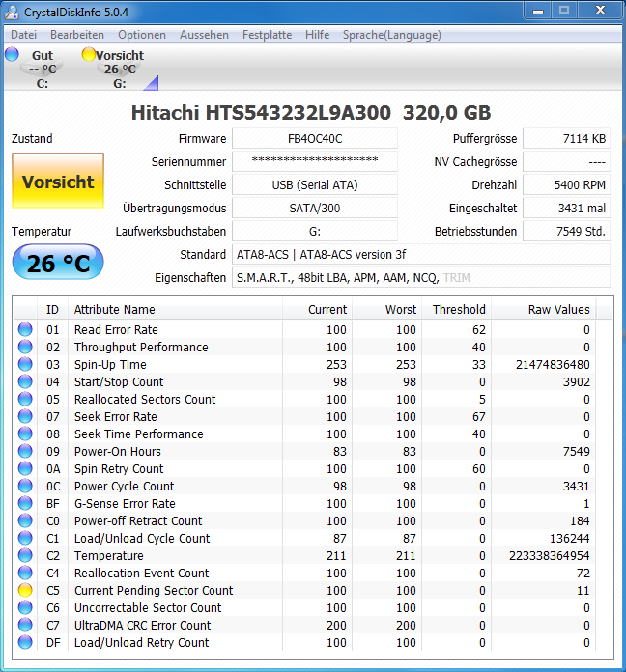Click the status orb for Load/Unload Cycle Count
626x672 pixels.
click(x=25, y=538)
